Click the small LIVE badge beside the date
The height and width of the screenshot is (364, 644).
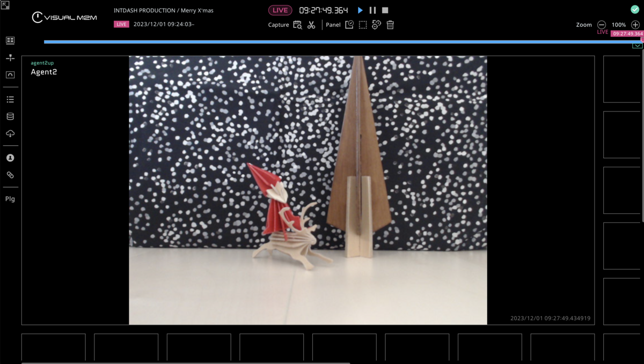[121, 24]
